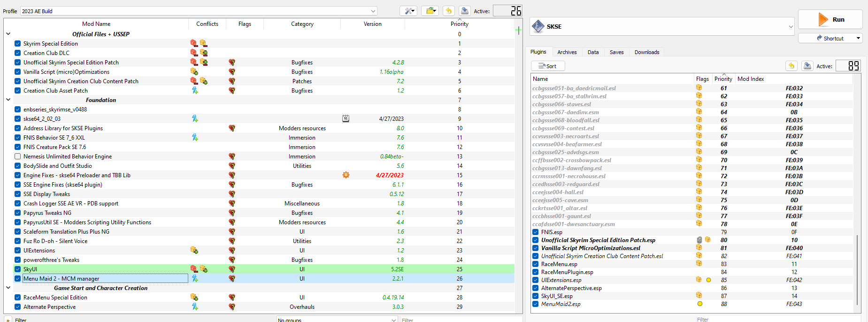Click the Conflicts column header

point(207,24)
